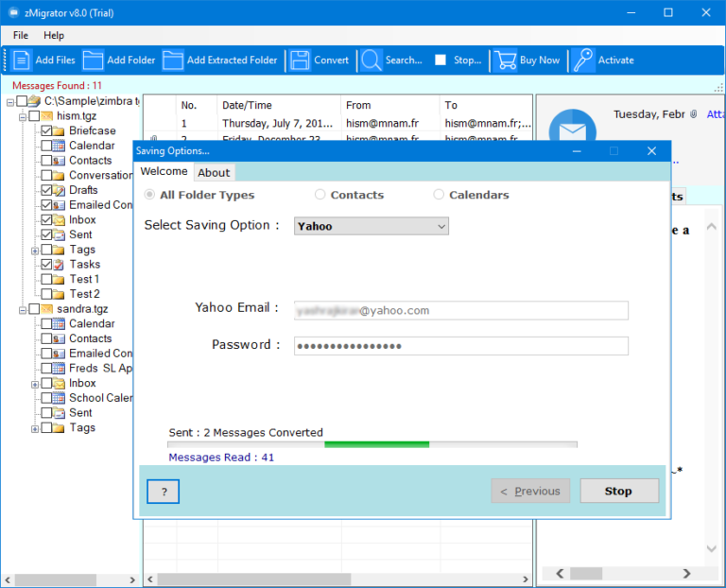The width and height of the screenshot is (726, 588).
Task: Uncheck the Drafts checkbox
Action: (x=46, y=190)
